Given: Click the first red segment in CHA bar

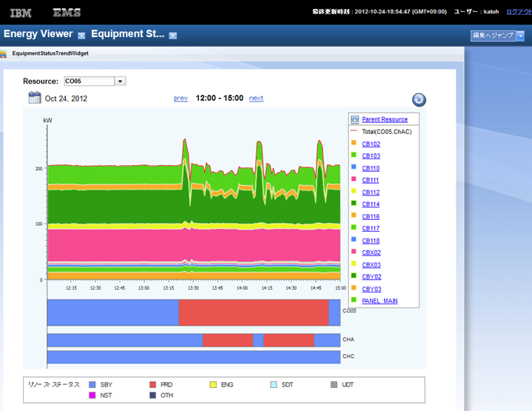Looking at the screenshot, I should point(228,340).
